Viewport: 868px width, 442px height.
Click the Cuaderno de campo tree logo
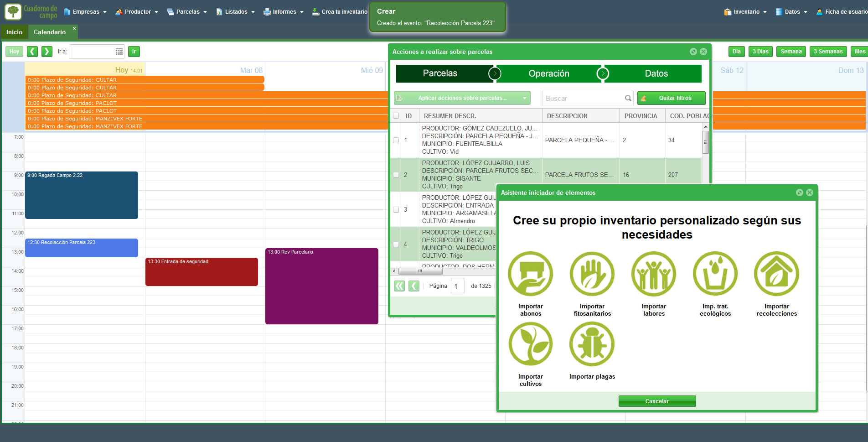pyautogui.click(x=13, y=11)
